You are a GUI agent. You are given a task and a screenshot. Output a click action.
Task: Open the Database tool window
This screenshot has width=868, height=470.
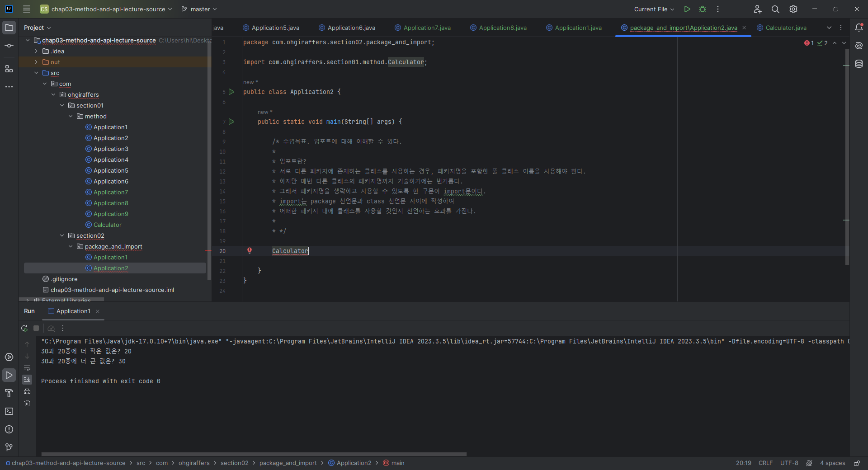859,64
